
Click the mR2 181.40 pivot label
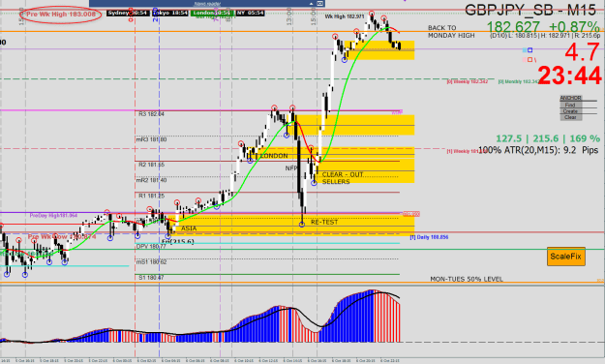coord(151,180)
